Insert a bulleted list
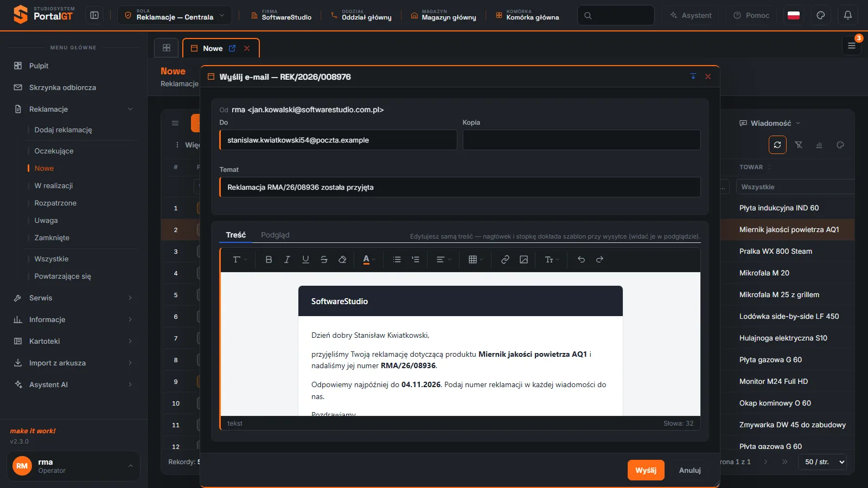The height and width of the screenshot is (488, 868). point(397,260)
